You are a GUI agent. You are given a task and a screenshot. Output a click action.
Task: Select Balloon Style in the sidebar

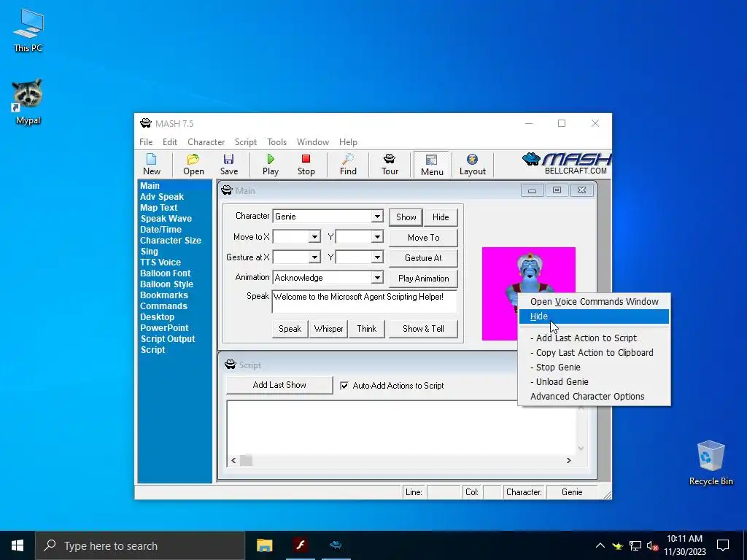(x=167, y=284)
